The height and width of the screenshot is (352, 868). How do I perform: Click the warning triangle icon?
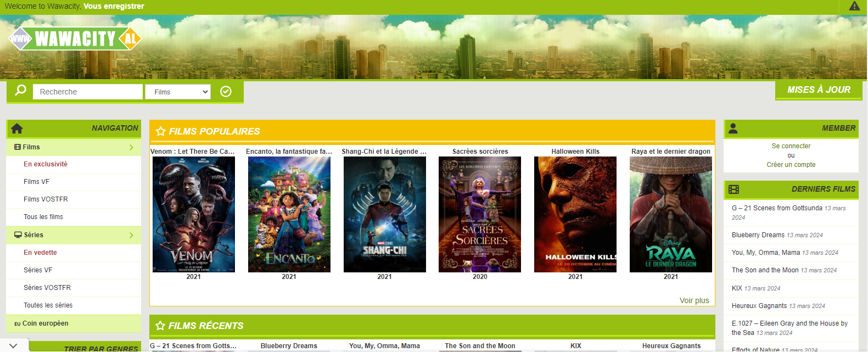pos(854,6)
